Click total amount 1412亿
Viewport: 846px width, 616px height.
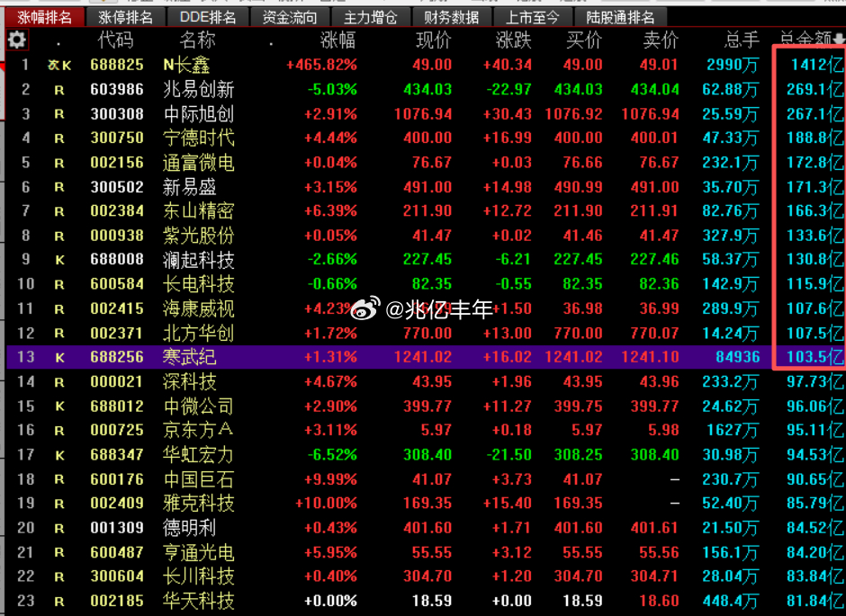(817, 66)
